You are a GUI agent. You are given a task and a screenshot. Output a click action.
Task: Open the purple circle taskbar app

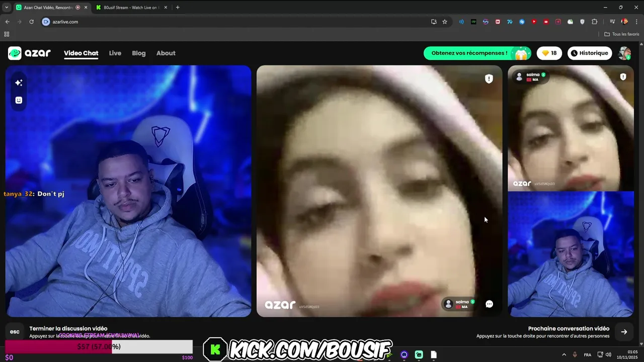[x=404, y=355]
